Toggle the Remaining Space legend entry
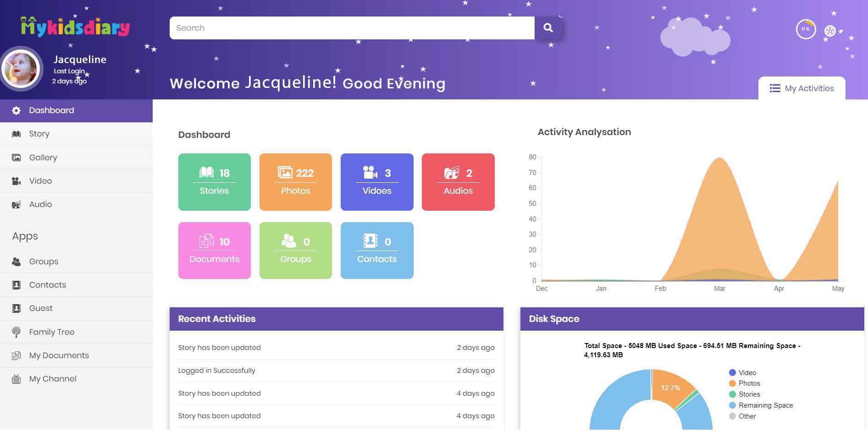Viewport: 868px width, 431px height. tap(765, 405)
